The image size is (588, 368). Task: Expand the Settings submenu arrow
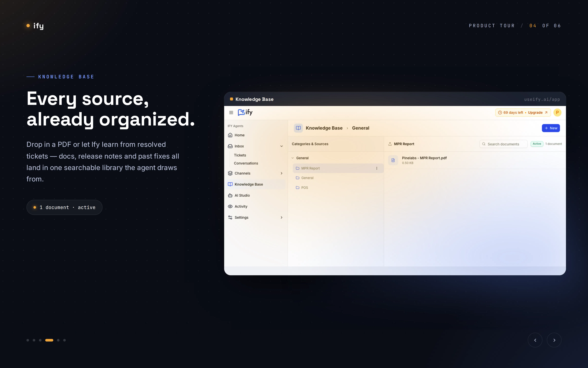coord(281,217)
